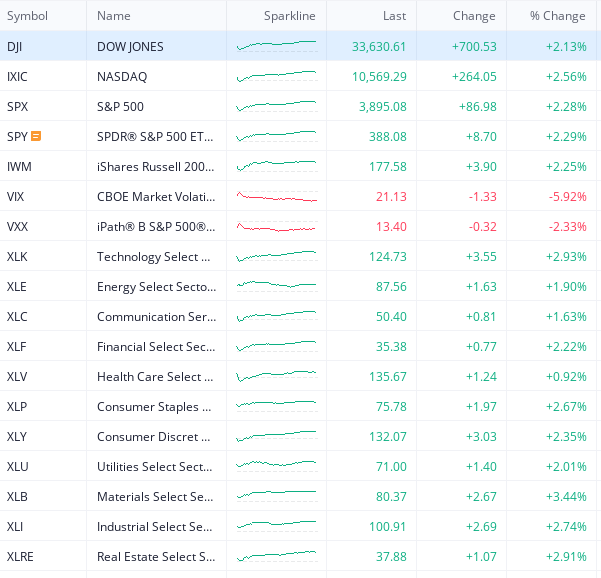Image resolution: width=601 pixels, height=578 pixels.
Task: Click the last price 100.91
Action: (388, 527)
